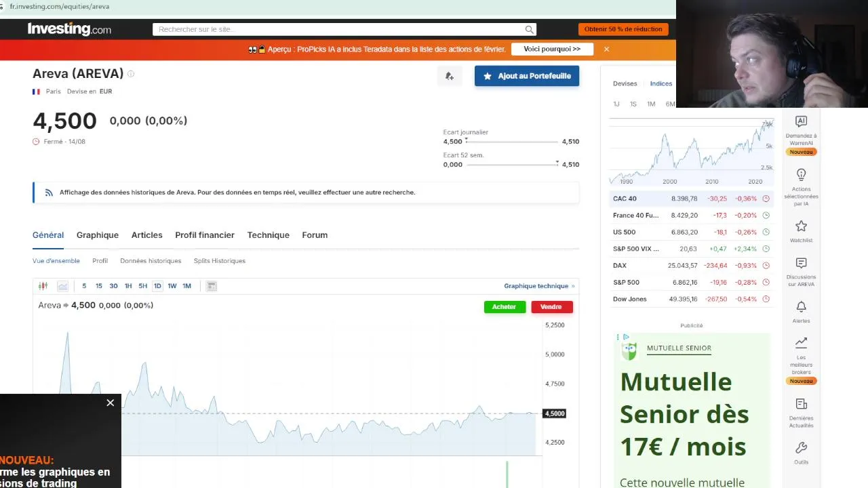The height and width of the screenshot is (488, 868).
Task: Close the orange ProPicks banner
Action: click(606, 49)
